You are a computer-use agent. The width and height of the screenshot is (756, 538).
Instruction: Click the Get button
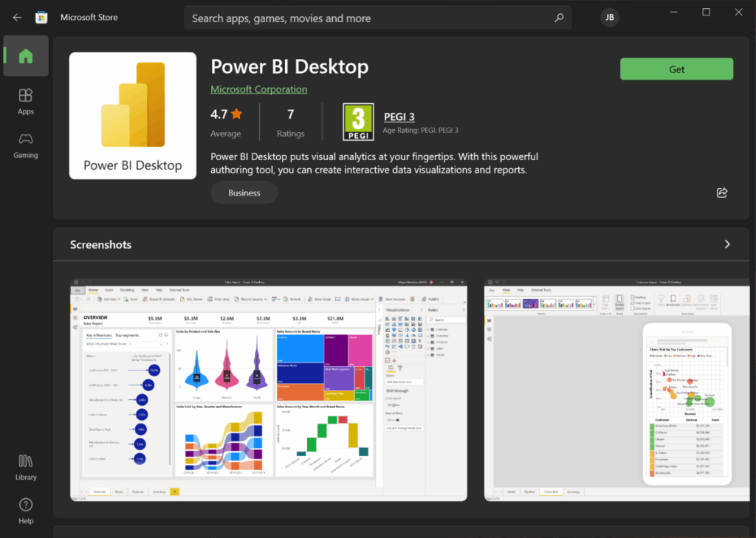tap(676, 69)
